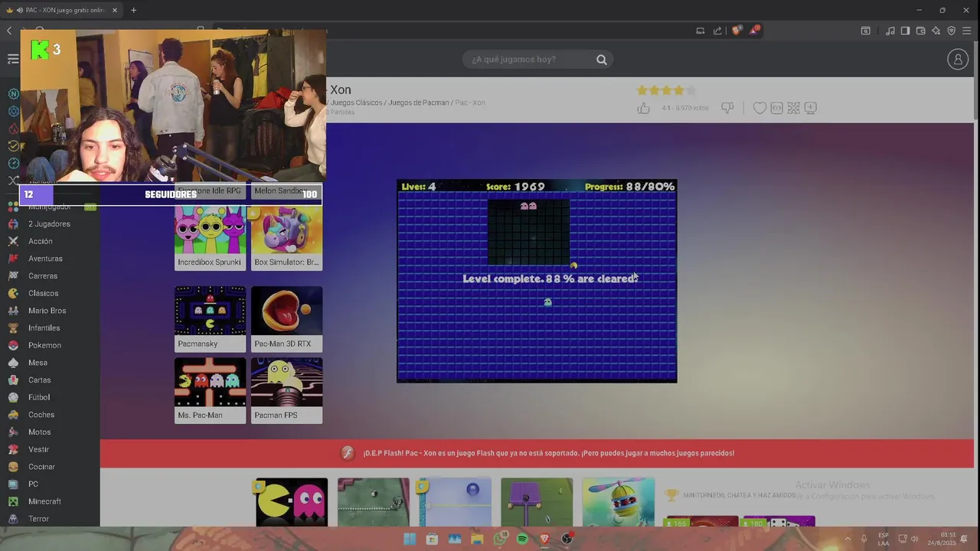The width and height of the screenshot is (980, 551).
Task: Click the fullscreen expand icon
Action: pyautogui.click(x=793, y=108)
